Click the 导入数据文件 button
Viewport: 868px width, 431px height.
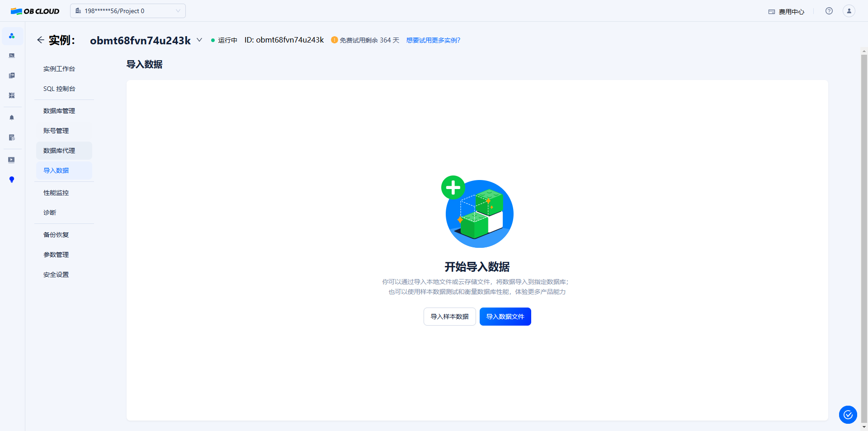click(505, 316)
